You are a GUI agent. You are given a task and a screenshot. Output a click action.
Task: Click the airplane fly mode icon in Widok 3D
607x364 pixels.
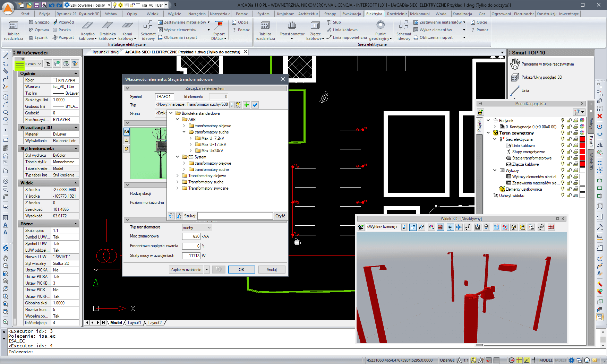[x=459, y=227]
